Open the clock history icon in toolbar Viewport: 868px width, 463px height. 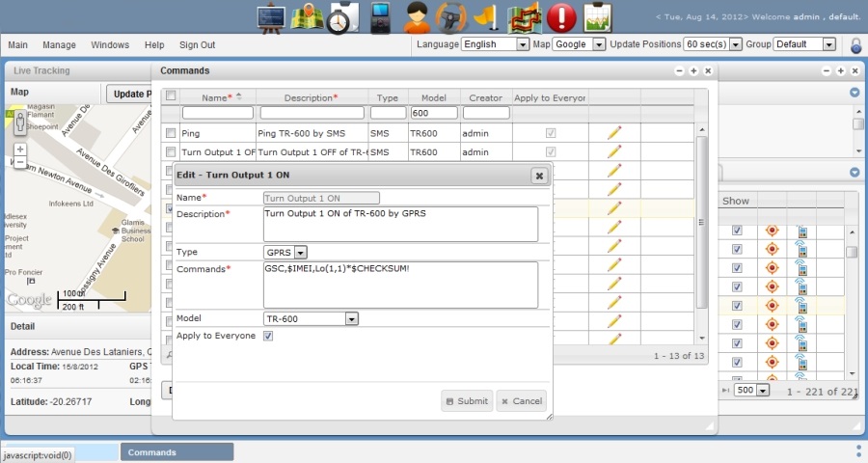click(339, 17)
